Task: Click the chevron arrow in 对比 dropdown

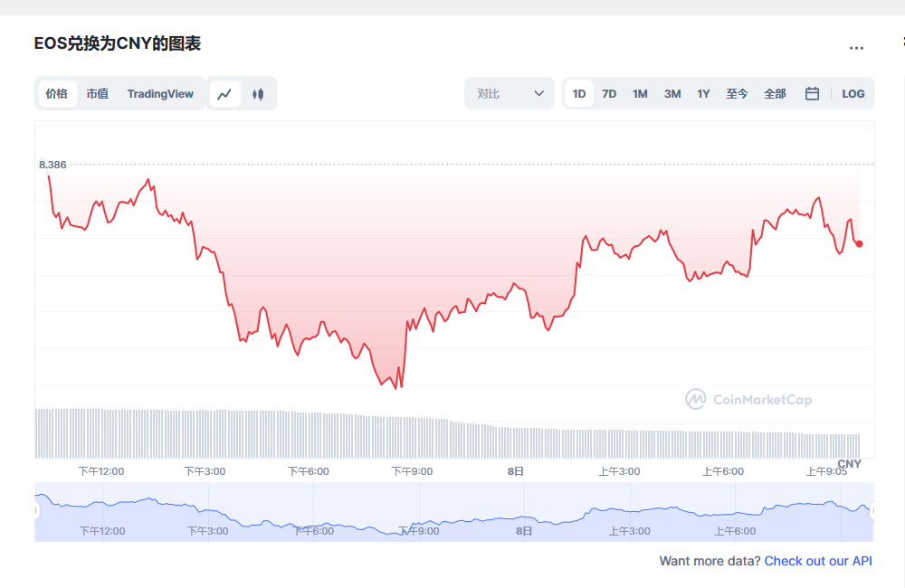Action: coord(539,93)
